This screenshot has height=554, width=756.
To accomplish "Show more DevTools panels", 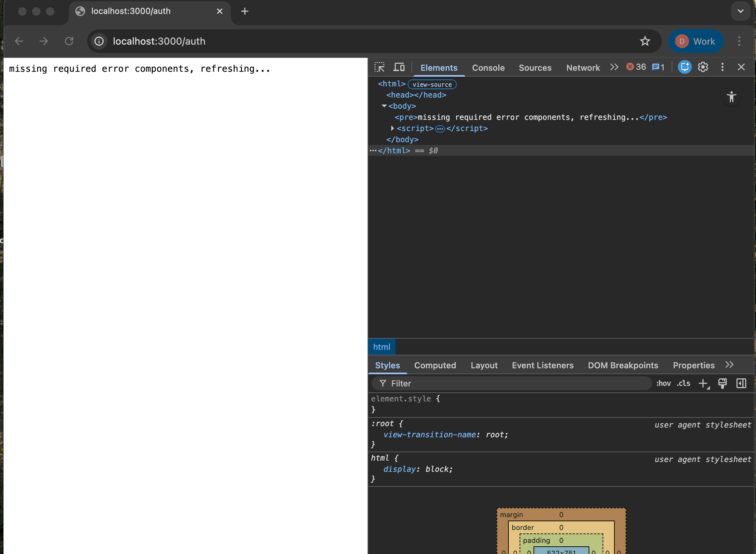I will 614,67.
